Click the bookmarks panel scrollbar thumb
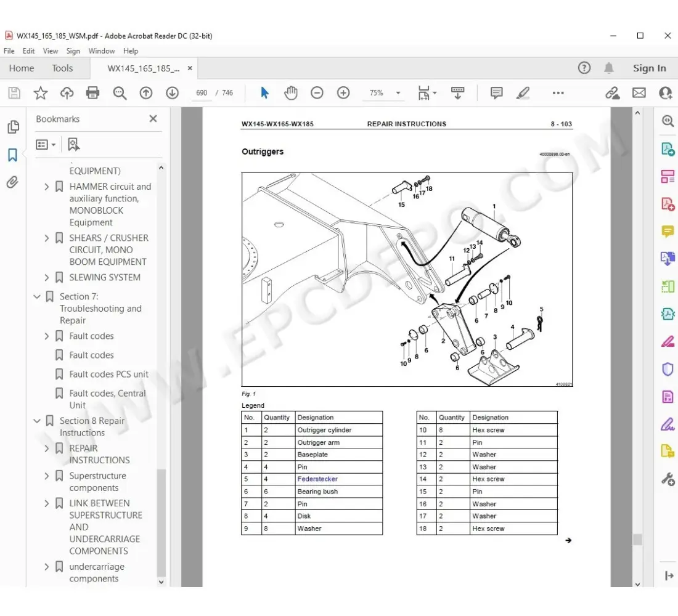The width and height of the screenshot is (678, 616). (x=161, y=522)
